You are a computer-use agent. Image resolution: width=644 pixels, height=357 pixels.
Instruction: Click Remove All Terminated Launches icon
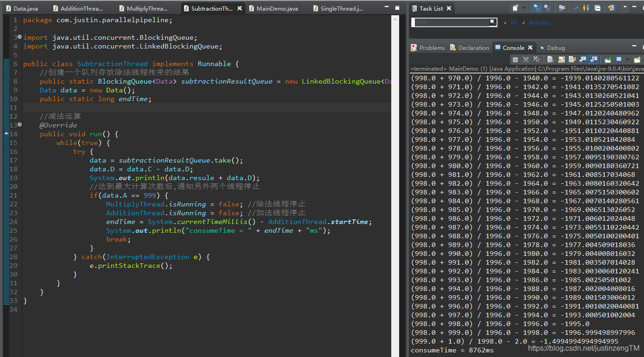[x=536, y=60]
